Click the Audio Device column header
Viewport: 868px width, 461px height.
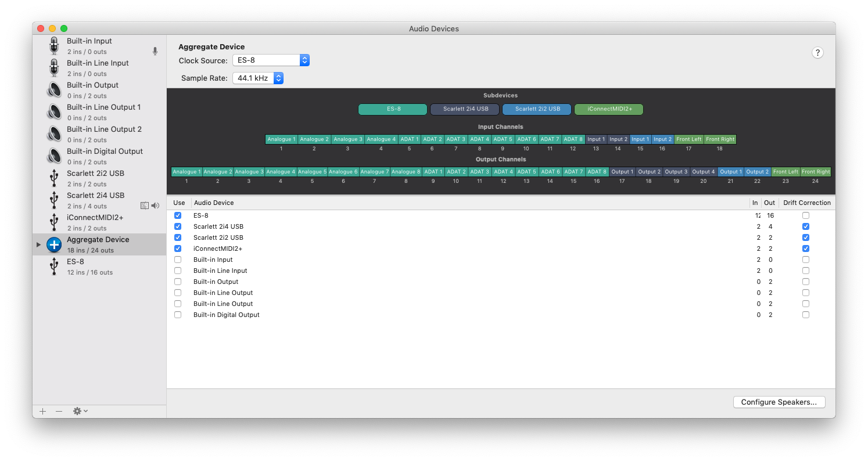(214, 203)
